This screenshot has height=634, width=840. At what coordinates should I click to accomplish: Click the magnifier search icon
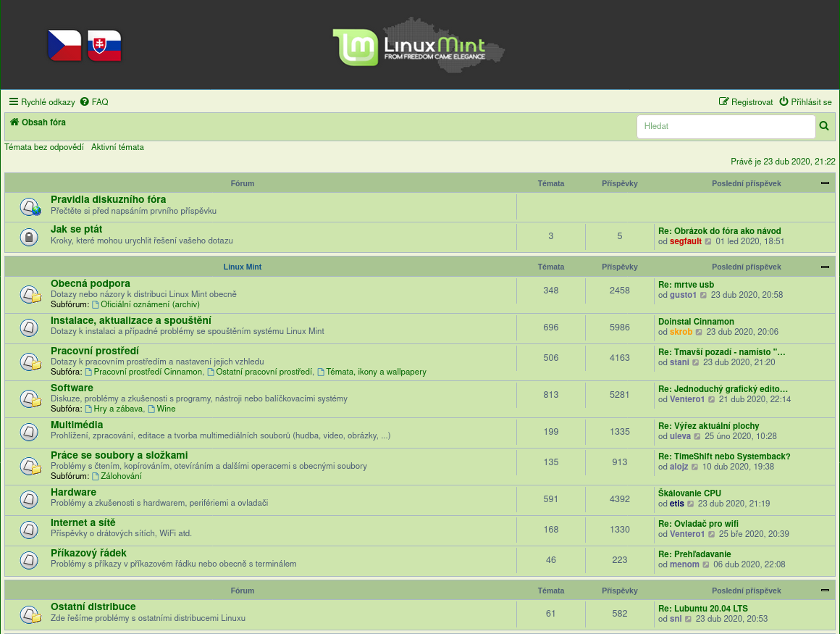coord(823,126)
